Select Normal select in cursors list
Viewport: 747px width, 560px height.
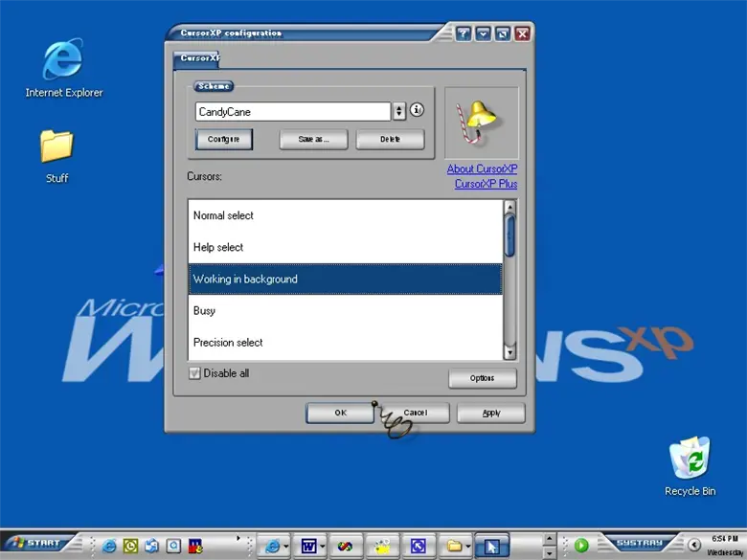click(346, 215)
